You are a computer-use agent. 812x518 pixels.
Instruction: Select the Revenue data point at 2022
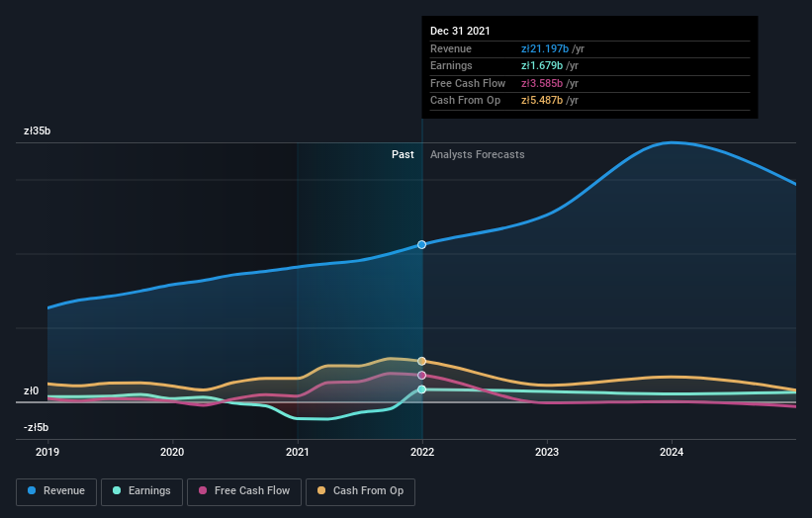click(422, 245)
